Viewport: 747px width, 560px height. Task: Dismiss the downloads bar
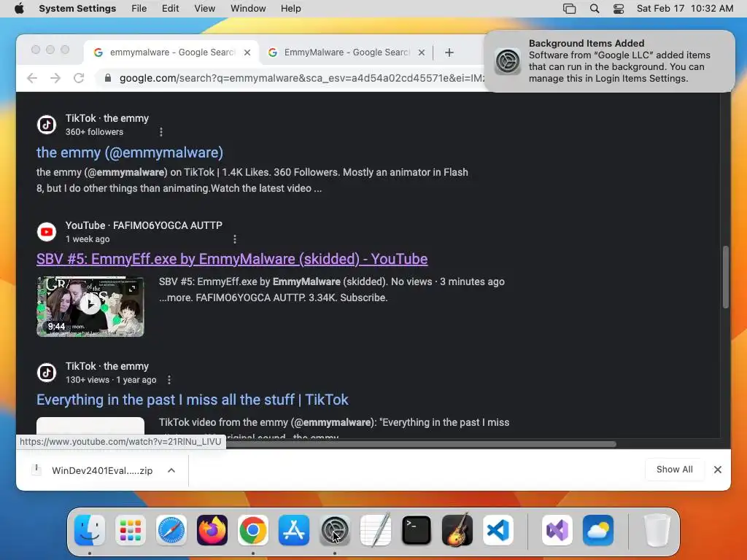click(718, 470)
